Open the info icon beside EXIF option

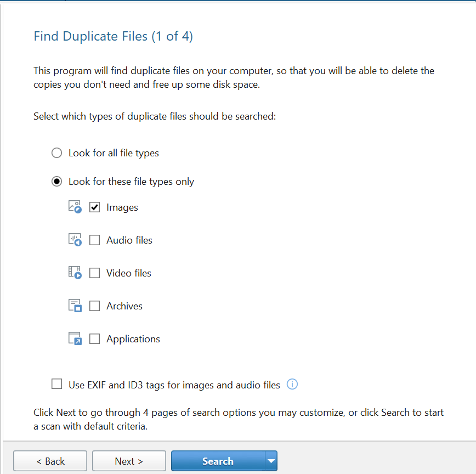[292, 385]
